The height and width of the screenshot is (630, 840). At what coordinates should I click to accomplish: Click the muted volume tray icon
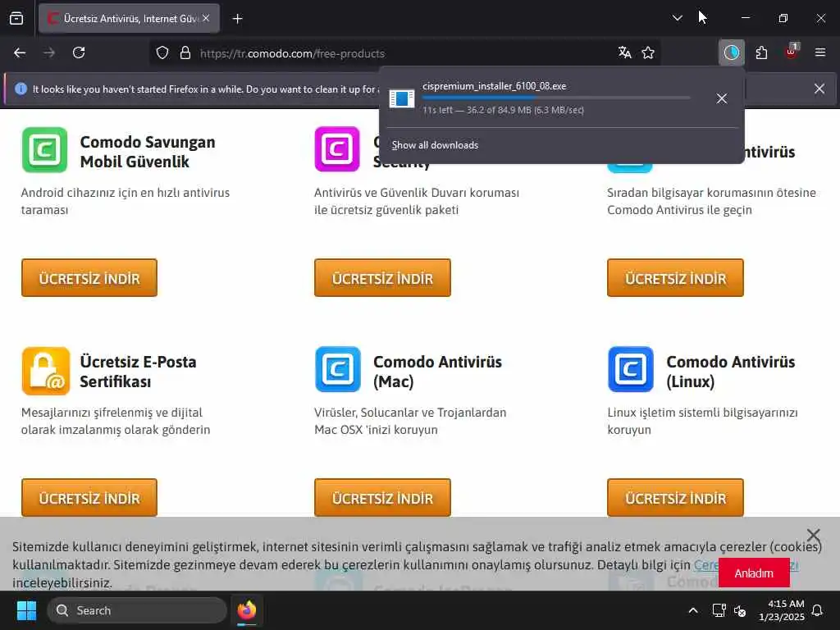tap(741, 610)
